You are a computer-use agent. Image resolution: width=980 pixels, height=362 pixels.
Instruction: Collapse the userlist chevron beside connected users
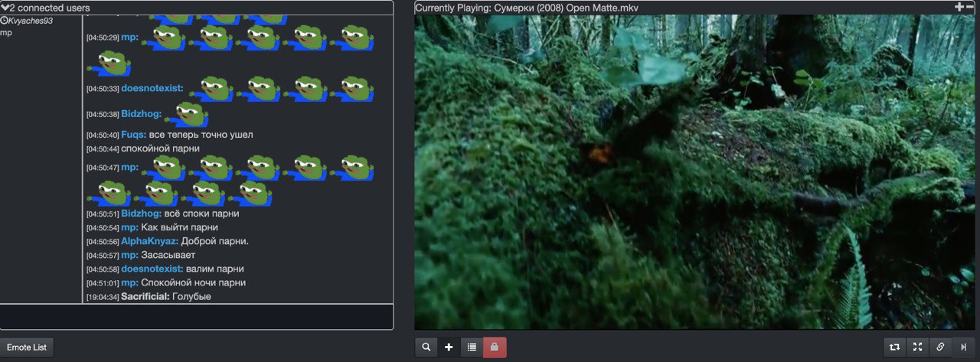[x=5, y=8]
